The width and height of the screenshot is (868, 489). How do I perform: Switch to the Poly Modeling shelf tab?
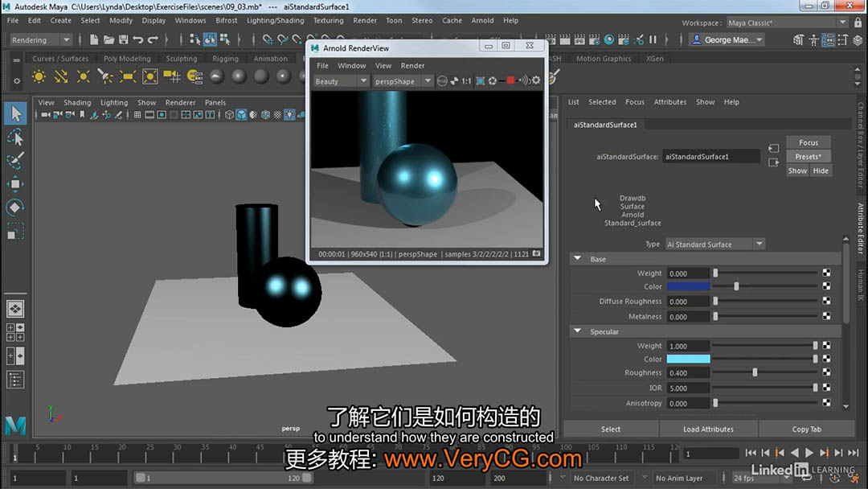tap(127, 58)
